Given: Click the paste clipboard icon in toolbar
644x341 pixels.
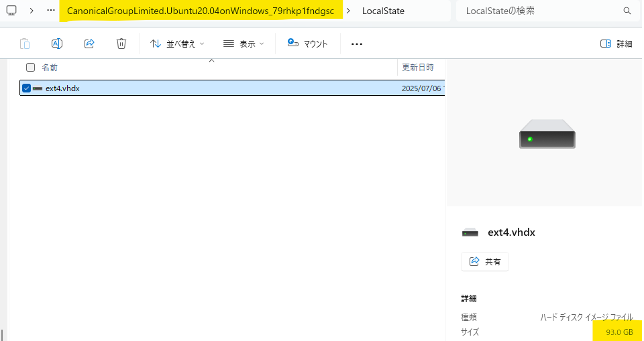Looking at the screenshot, I should pyautogui.click(x=25, y=44).
